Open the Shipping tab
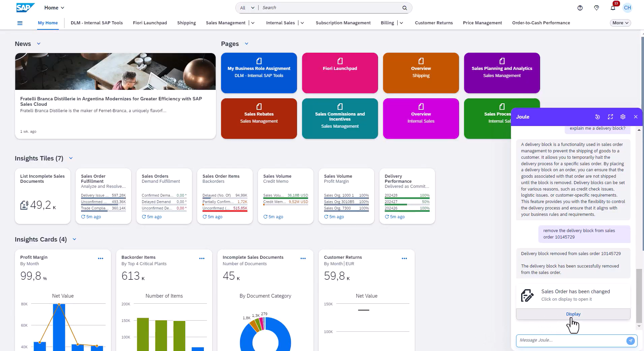Image resolution: width=644 pixels, height=351 pixels. click(x=186, y=23)
